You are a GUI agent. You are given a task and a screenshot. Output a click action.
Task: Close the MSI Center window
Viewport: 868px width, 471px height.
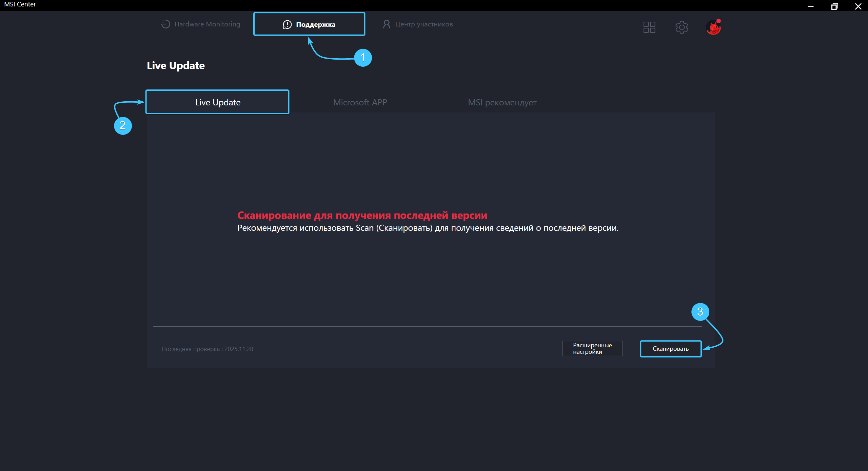tap(858, 6)
